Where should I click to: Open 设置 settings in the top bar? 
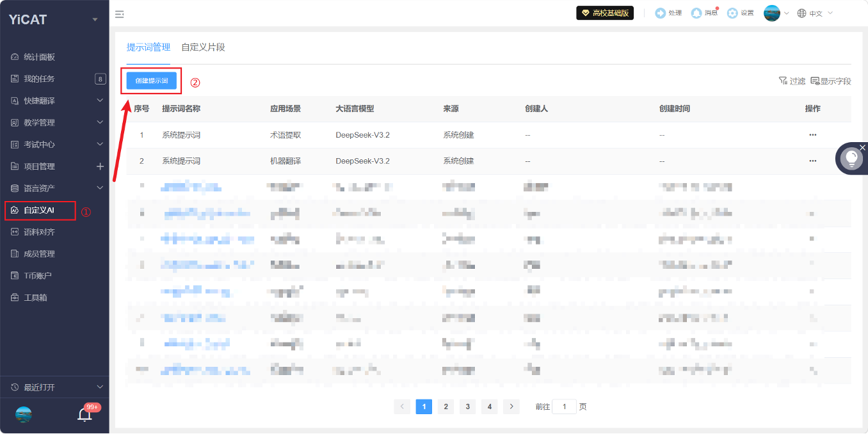pyautogui.click(x=741, y=13)
